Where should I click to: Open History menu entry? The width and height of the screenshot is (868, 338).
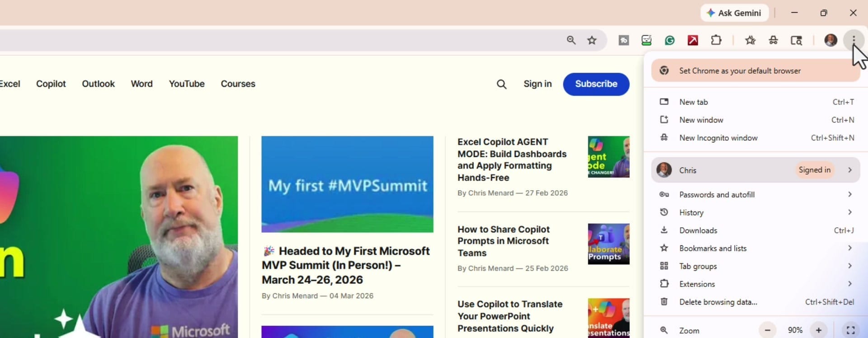pyautogui.click(x=755, y=212)
